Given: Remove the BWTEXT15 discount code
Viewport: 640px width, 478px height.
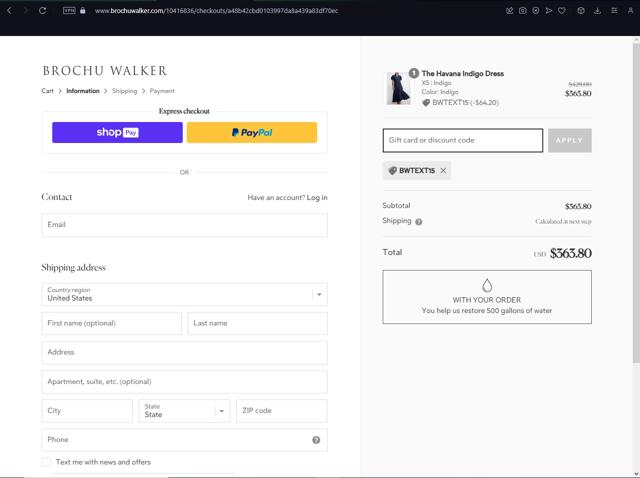Looking at the screenshot, I should tap(443, 171).
